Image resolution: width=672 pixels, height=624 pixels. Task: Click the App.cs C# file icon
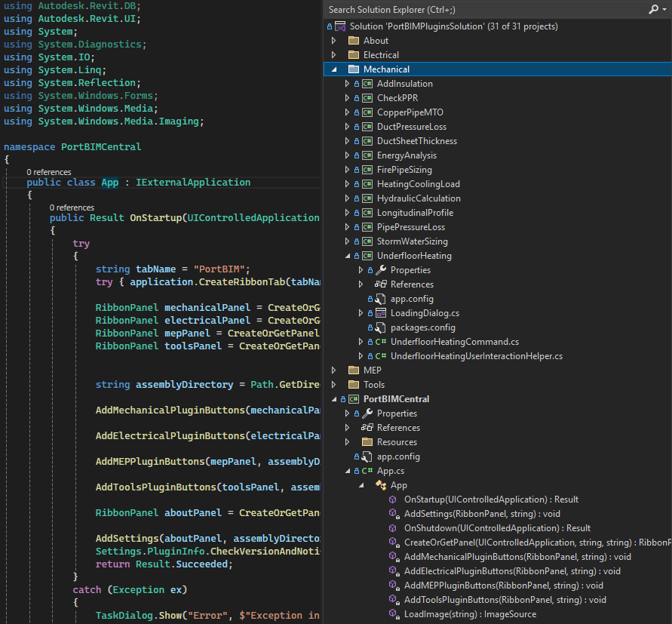click(x=367, y=471)
